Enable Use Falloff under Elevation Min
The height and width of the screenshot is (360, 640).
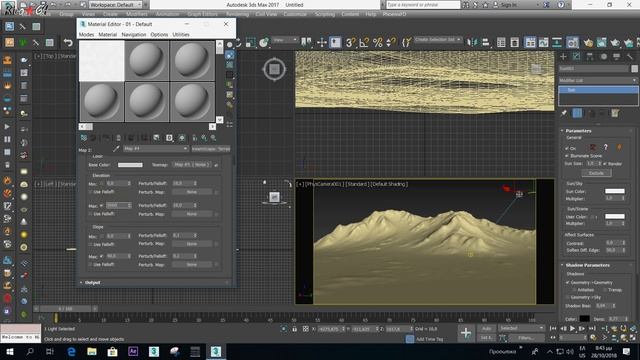pyautogui.click(x=90, y=192)
